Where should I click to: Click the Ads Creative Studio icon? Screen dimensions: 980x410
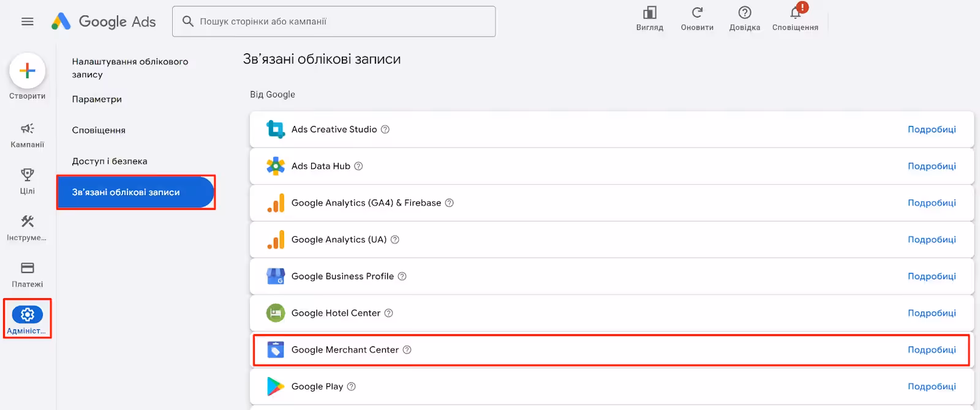tap(276, 129)
